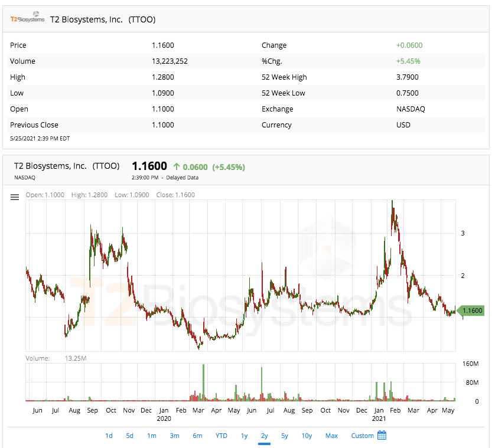This screenshot has width=495, height=448.
Task: Select the active 2y range tab
Action: point(264,436)
